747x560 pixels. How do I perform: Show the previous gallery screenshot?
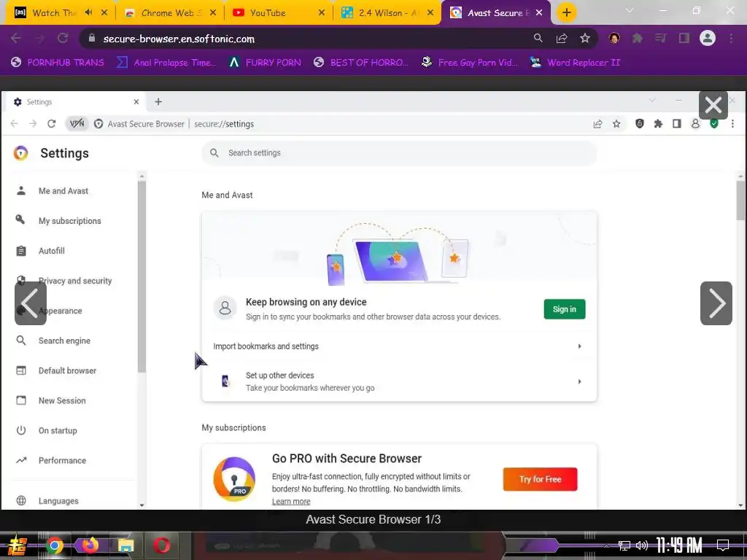(x=31, y=303)
